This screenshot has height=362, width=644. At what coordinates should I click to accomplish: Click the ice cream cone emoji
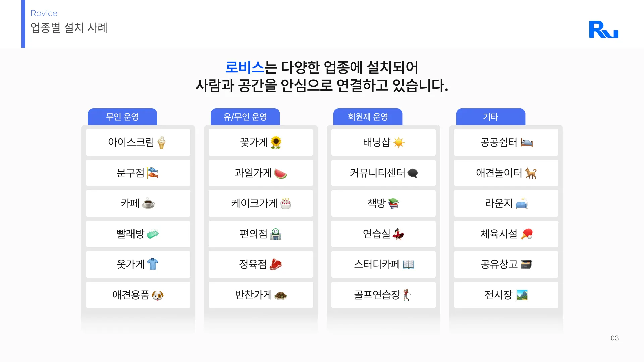tap(161, 142)
